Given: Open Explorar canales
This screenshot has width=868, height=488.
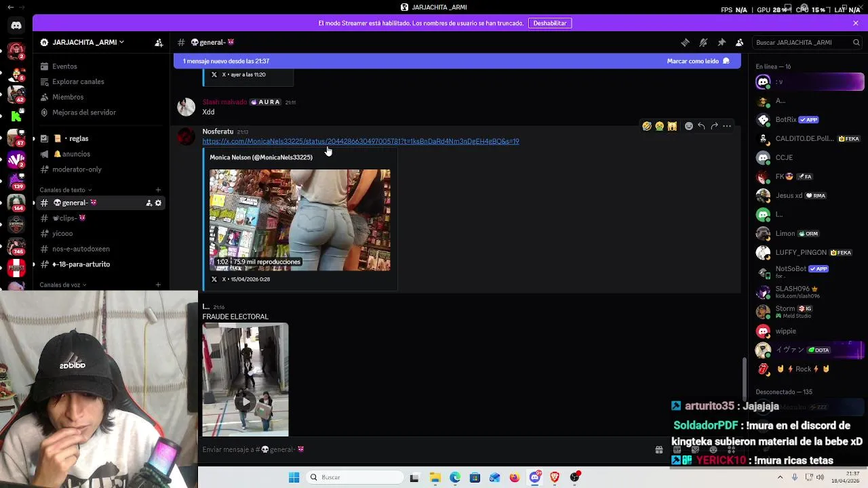Looking at the screenshot, I should (102, 81).
